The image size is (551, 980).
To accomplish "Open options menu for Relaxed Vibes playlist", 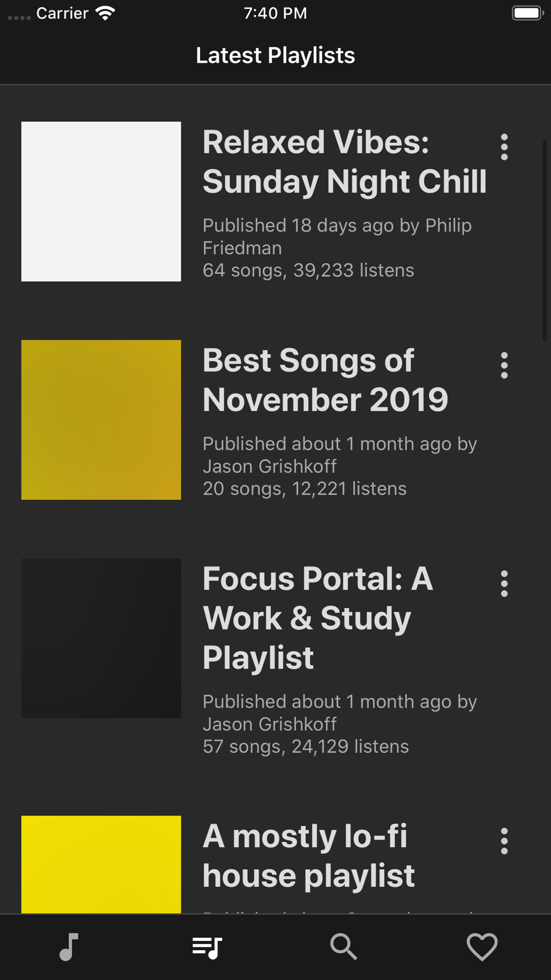I will [504, 147].
